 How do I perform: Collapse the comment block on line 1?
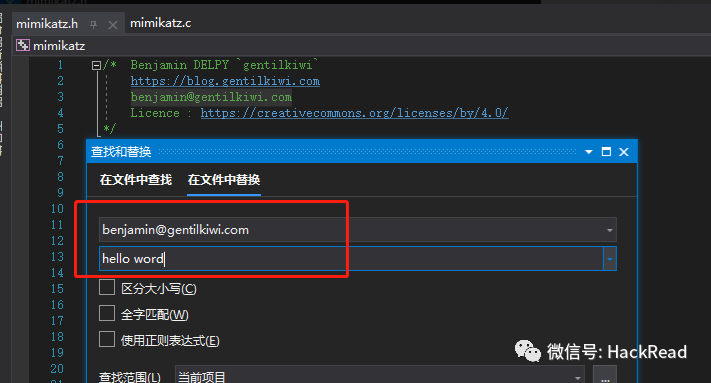[96, 66]
